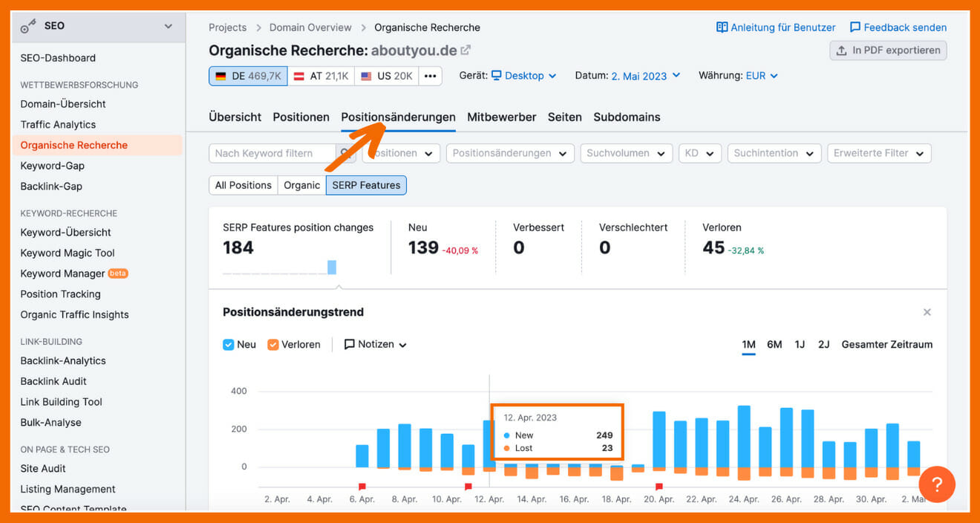Open the Gerät Desktop dropdown
This screenshot has width=980, height=523.
pyautogui.click(x=524, y=76)
